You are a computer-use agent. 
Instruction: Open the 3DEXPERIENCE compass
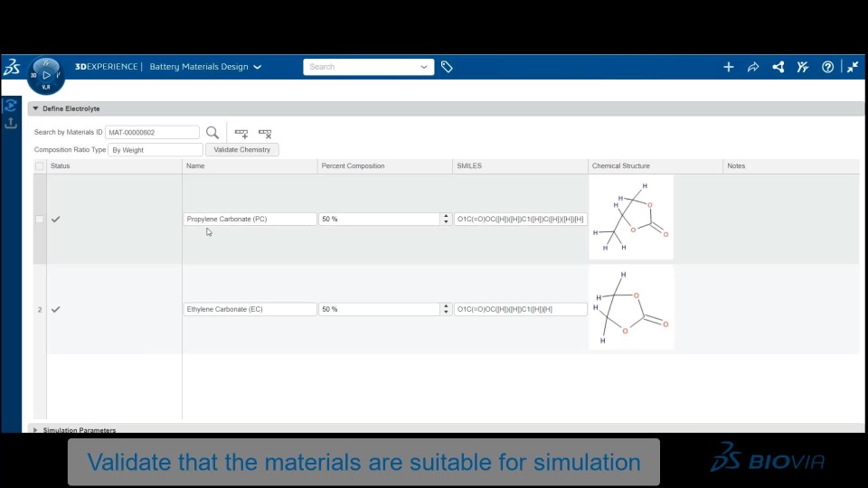pos(46,75)
